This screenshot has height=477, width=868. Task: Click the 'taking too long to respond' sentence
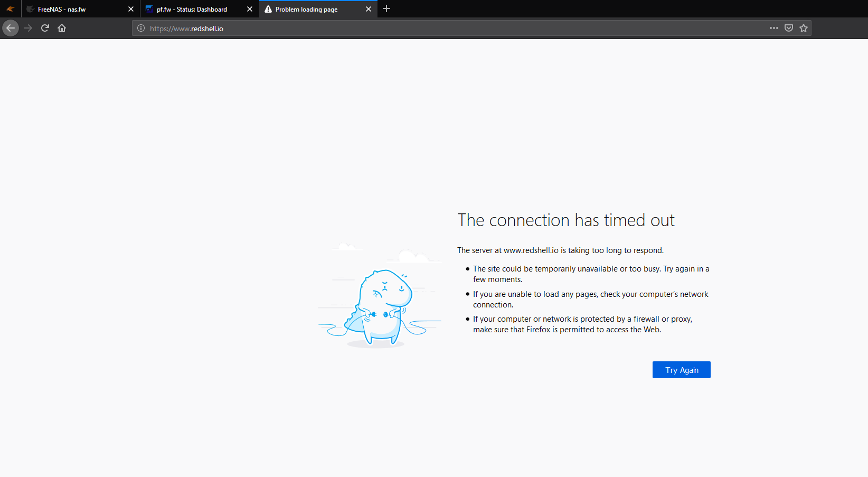(560, 250)
